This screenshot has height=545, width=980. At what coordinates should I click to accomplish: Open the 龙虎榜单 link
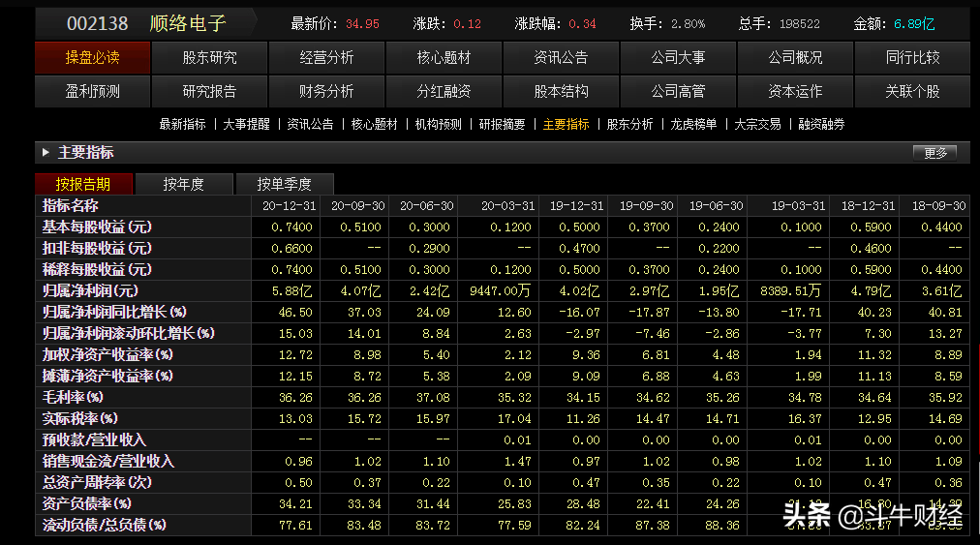pyautogui.click(x=693, y=124)
